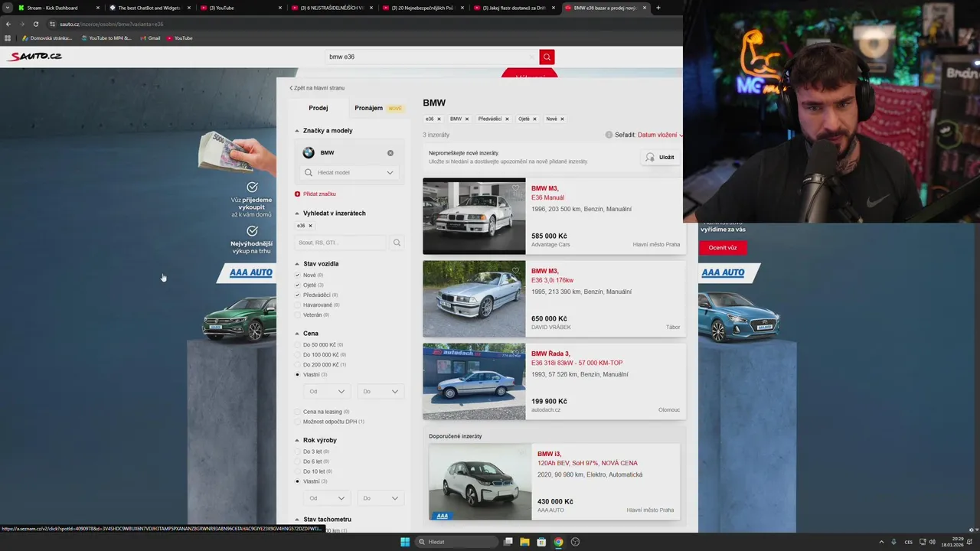
Task: Open the Gmail bookmark
Action: (150, 37)
